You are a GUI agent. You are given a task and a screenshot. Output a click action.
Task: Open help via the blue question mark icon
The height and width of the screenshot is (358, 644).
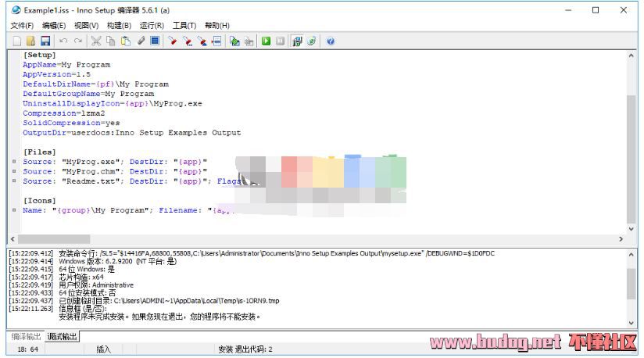click(x=331, y=41)
